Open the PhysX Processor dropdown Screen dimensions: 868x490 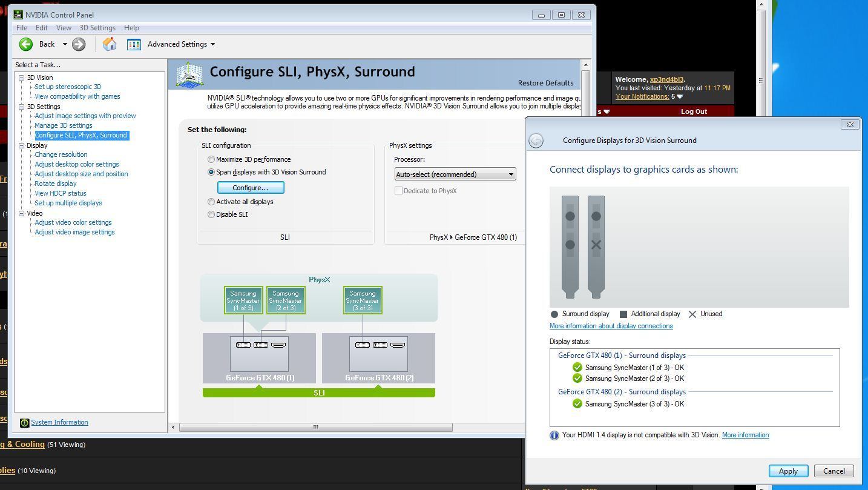[455, 174]
